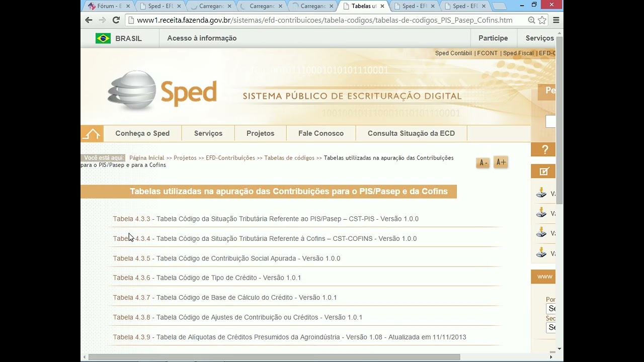Screen dimensions: 644x362
Task: Click the Sped home icon in navigation bar
Action: coord(92,134)
